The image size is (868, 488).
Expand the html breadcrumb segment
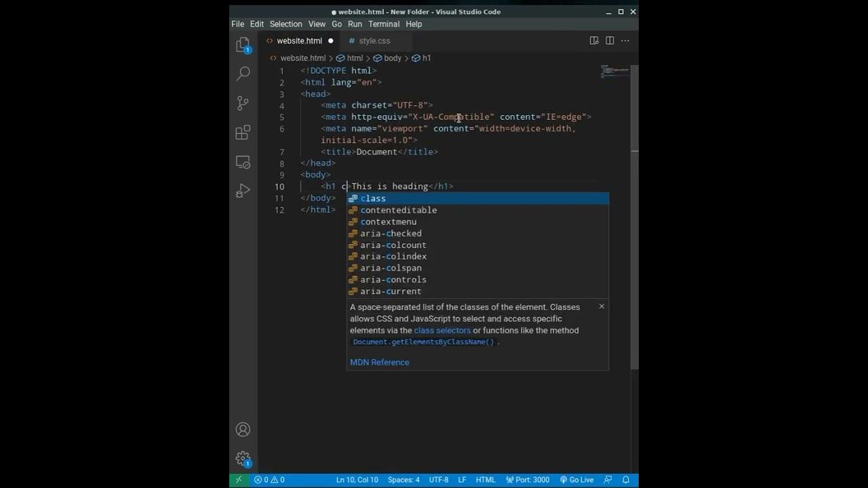tap(355, 58)
